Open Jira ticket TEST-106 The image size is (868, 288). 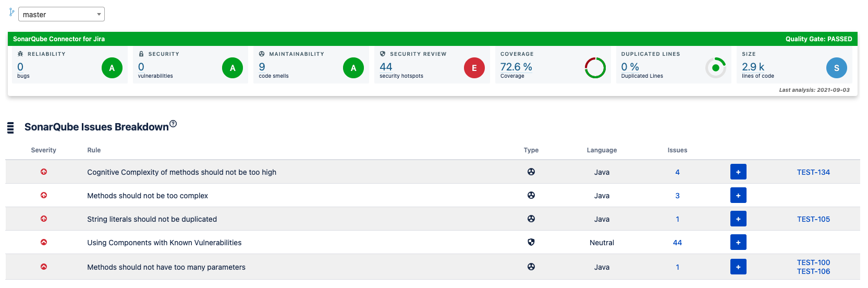point(813,271)
